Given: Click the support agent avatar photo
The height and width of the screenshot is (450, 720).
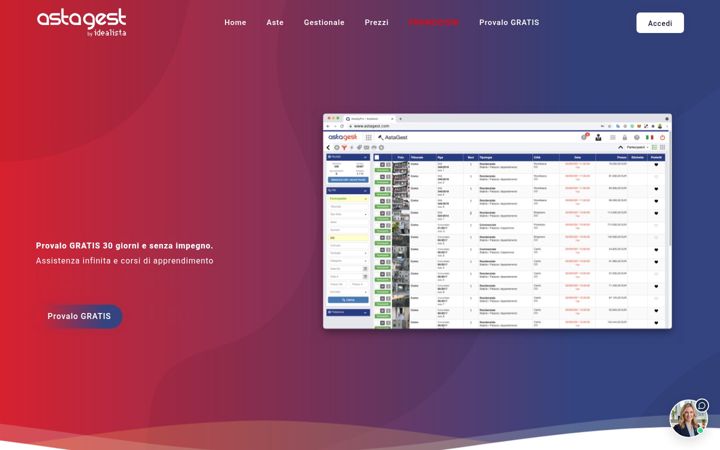Looking at the screenshot, I should 687,419.
